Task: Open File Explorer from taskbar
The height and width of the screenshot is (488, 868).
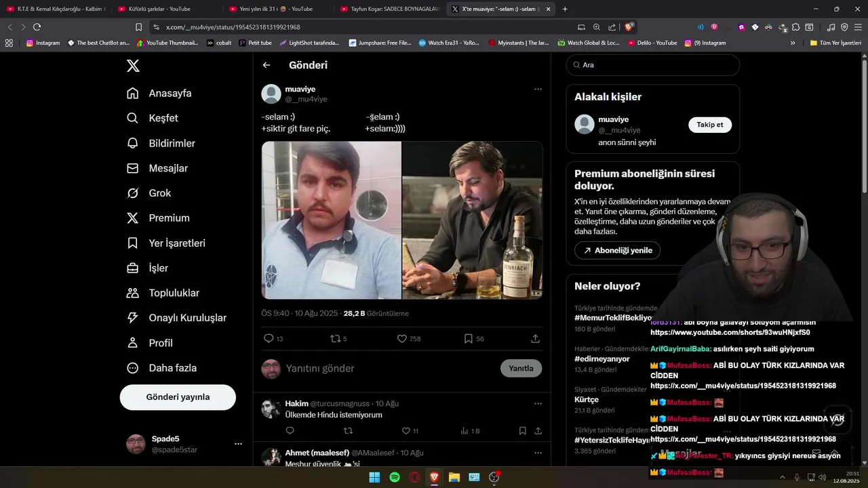Action: pyautogui.click(x=454, y=477)
